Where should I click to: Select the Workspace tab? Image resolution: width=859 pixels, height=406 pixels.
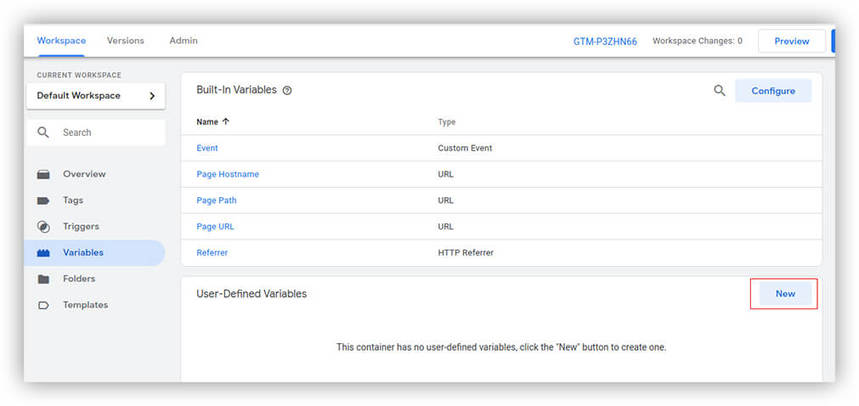tap(61, 41)
